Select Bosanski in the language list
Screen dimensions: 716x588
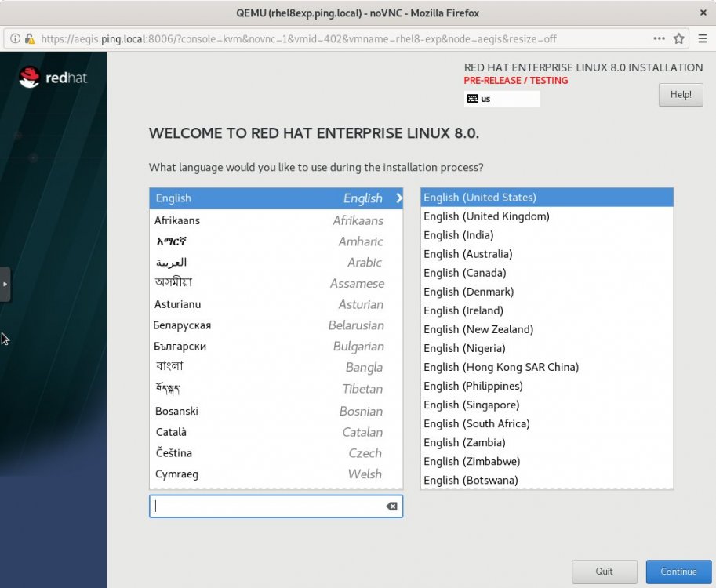coord(276,411)
